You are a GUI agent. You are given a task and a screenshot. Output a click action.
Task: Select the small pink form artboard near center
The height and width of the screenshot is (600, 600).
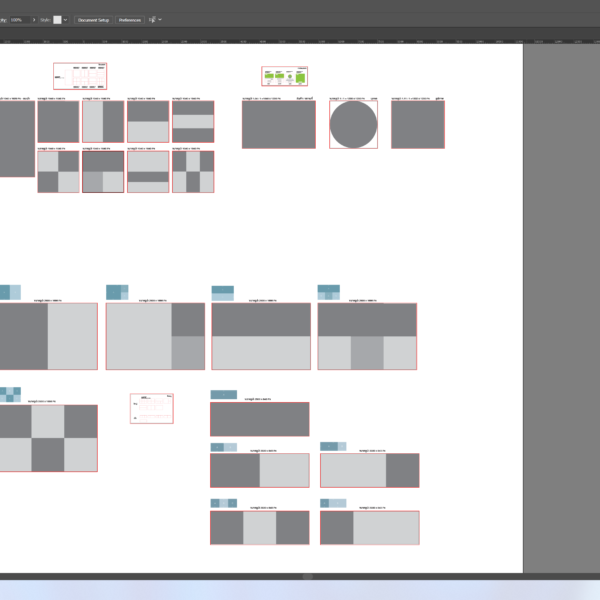click(152, 408)
